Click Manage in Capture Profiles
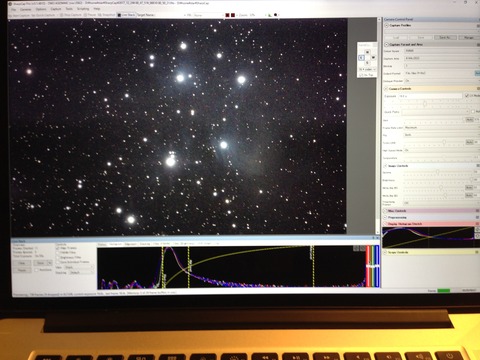The image size is (480, 360). click(468, 37)
